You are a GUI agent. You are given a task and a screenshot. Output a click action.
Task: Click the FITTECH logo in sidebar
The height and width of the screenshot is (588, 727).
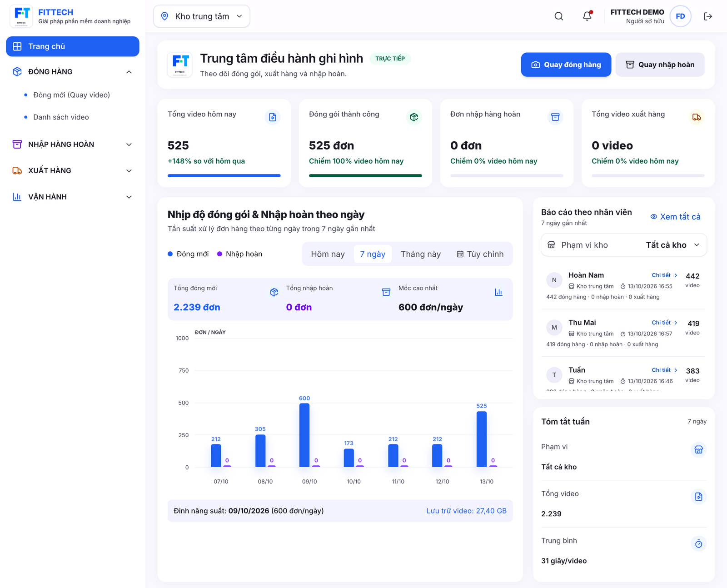pyautogui.click(x=21, y=16)
